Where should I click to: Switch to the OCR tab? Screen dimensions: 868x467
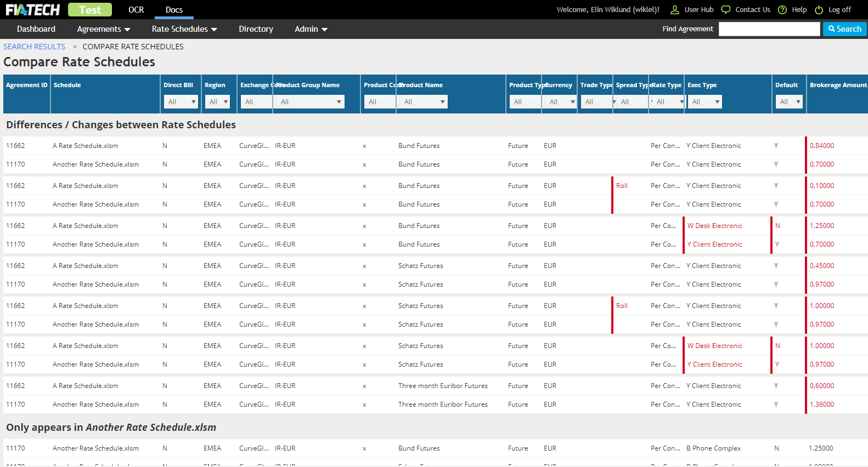click(136, 10)
